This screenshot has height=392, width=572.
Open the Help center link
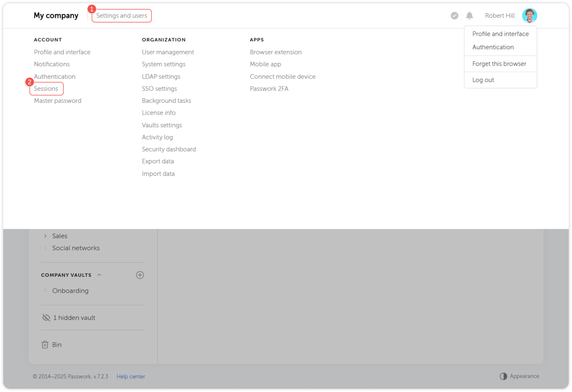131,376
